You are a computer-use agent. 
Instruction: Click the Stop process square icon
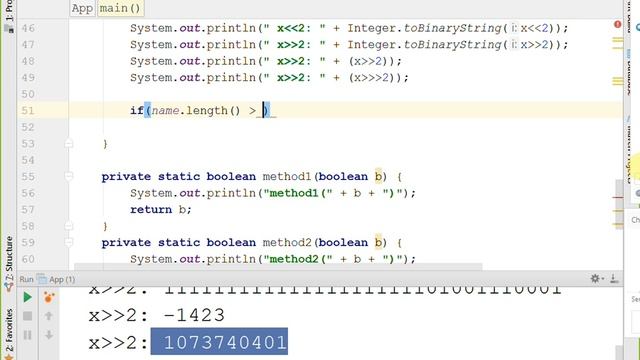pyautogui.click(x=27, y=316)
